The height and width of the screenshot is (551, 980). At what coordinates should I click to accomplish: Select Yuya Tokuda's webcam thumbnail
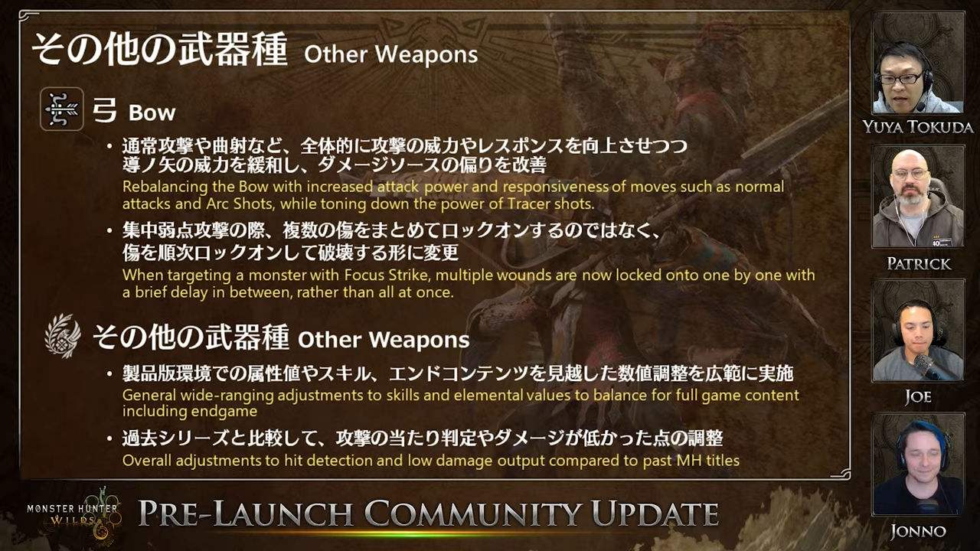918,64
